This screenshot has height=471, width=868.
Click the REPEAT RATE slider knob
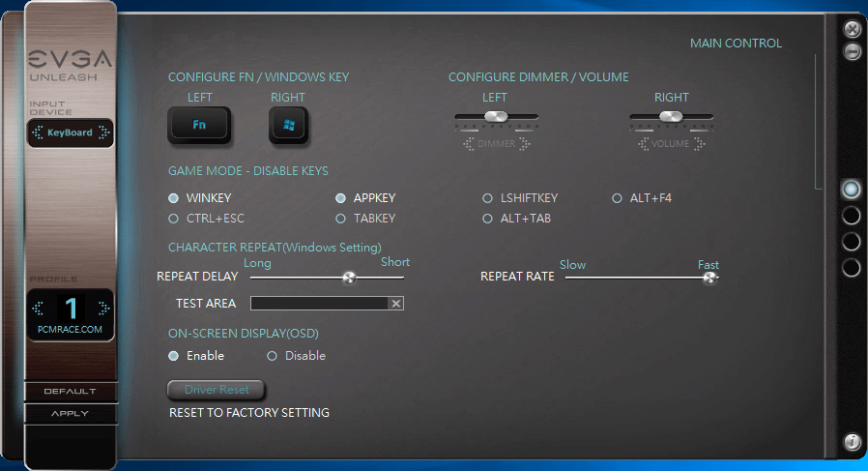709,278
